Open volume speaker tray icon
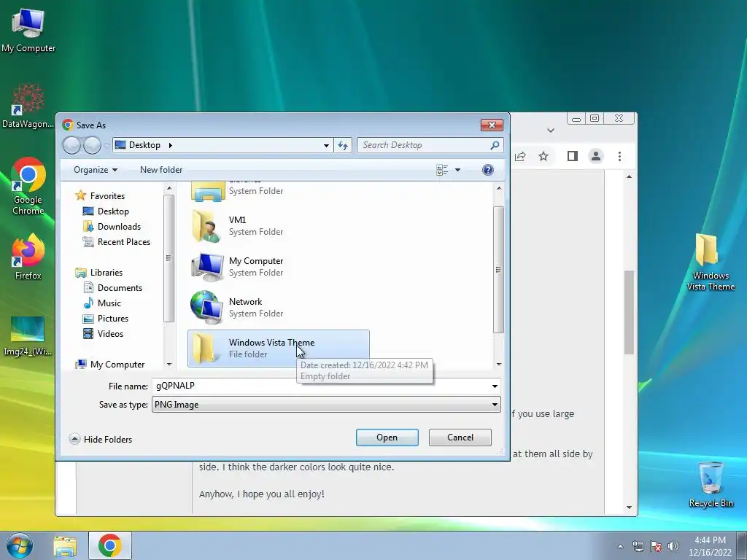Image resolution: width=747 pixels, height=560 pixels. click(x=673, y=546)
